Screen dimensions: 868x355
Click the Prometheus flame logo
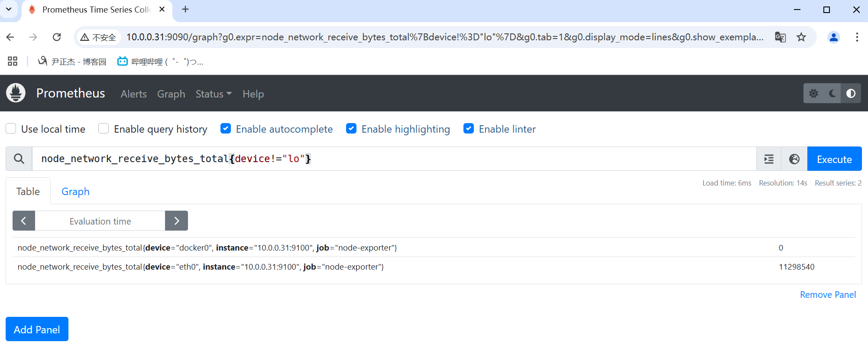tap(16, 93)
